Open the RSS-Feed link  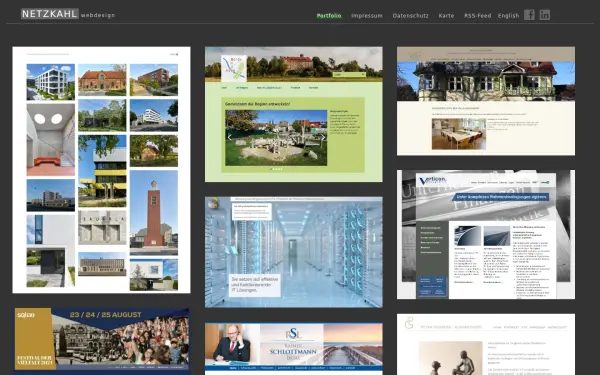click(478, 16)
